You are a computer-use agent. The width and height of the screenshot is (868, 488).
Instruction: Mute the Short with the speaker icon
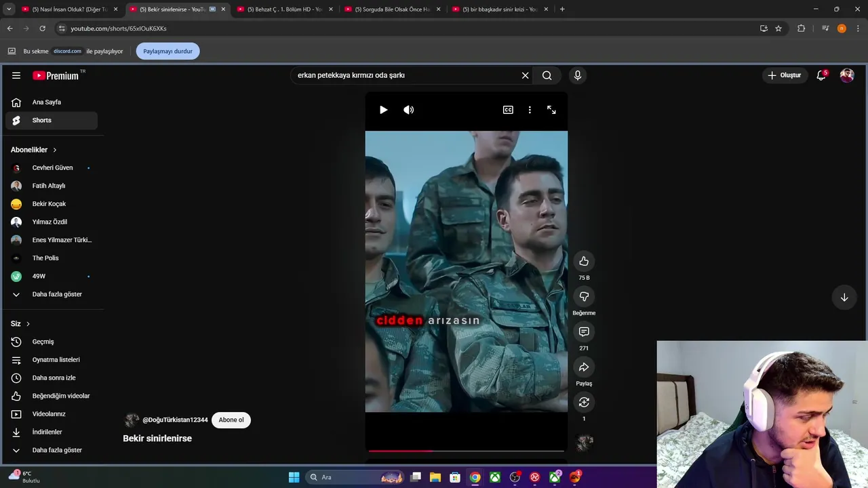pos(408,110)
